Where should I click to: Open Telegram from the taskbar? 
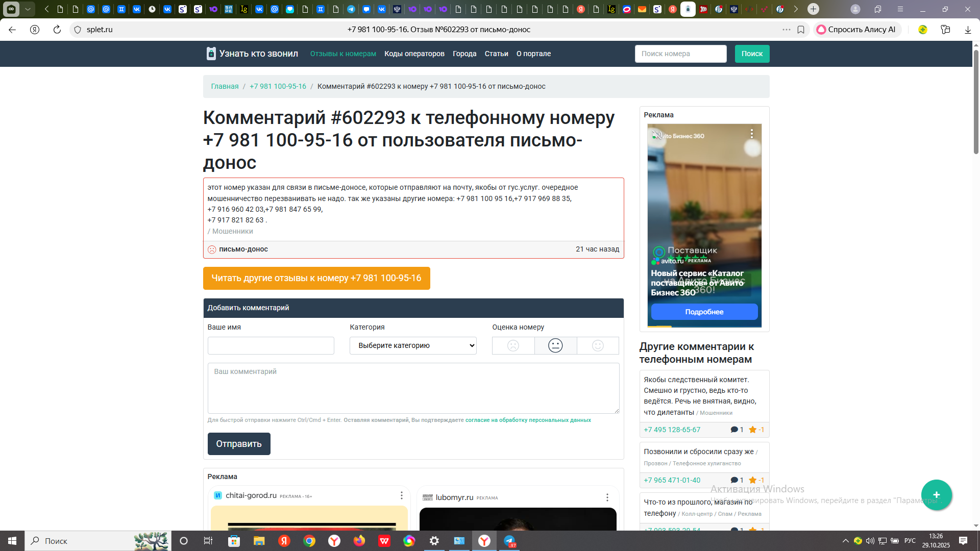click(x=509, y=541)
